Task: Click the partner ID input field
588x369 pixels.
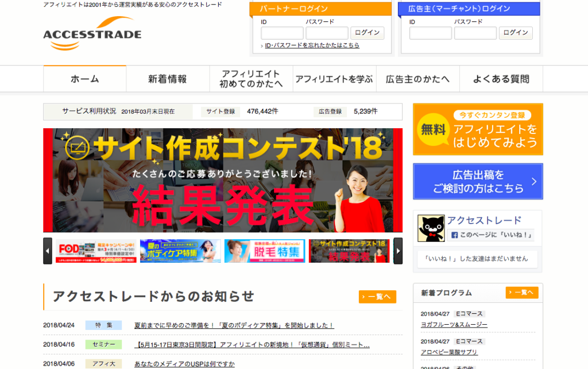Action: pyautogui.click(x=282, y=33)
